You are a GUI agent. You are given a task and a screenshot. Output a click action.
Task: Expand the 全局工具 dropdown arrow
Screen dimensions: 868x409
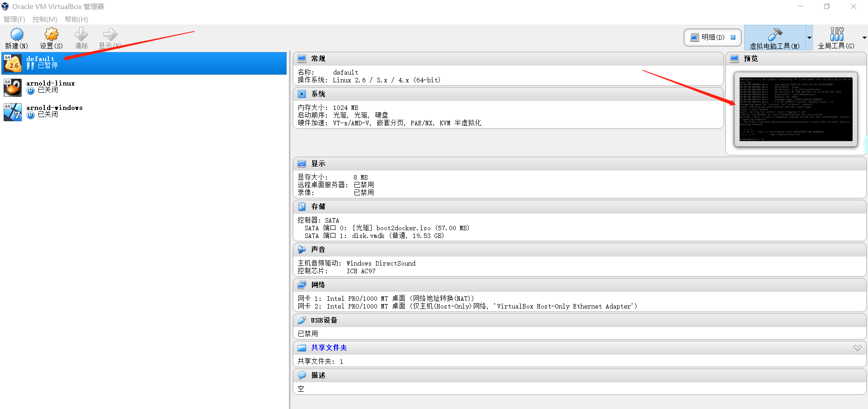pyautogui.click(x=864, y=38)
